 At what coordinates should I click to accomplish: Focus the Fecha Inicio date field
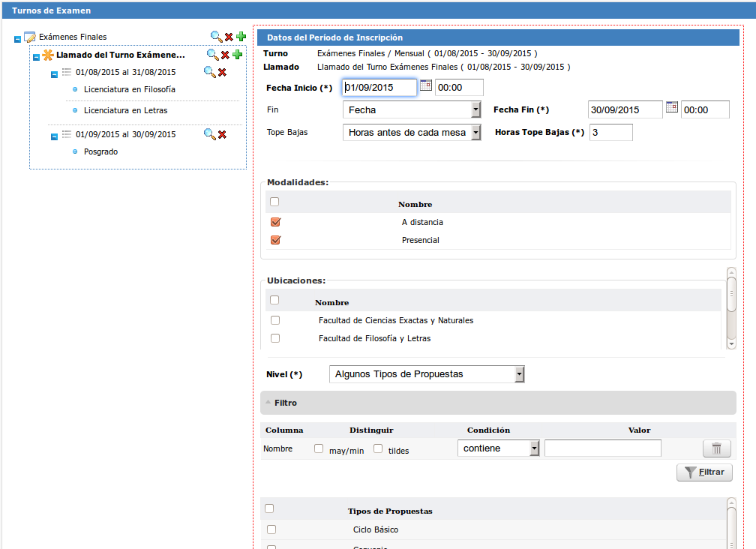click(379, 87)
